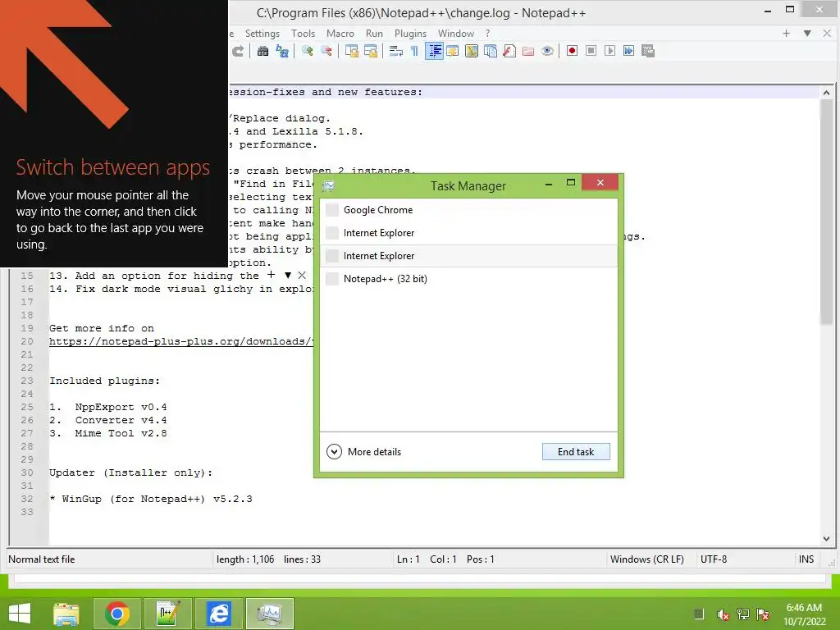
Task: Open the network tray icon
Action: (x=743, y=614)
